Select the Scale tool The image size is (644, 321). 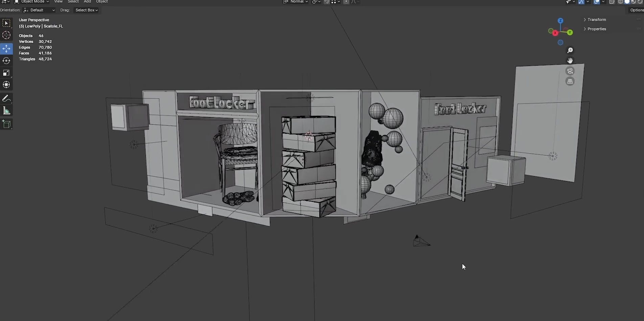pos(6,73)
